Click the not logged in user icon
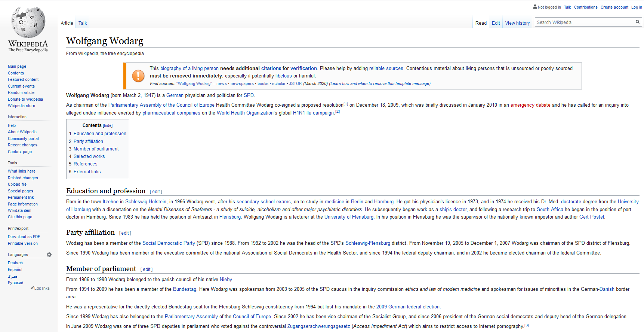Viewport: 644px width, 332px height. click(x=535, y=7)
